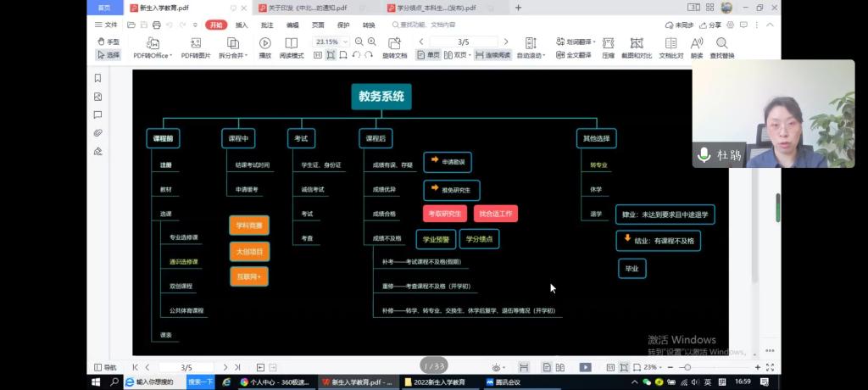
Task: Jump to first page in status bar
Action: click(135, 367)
